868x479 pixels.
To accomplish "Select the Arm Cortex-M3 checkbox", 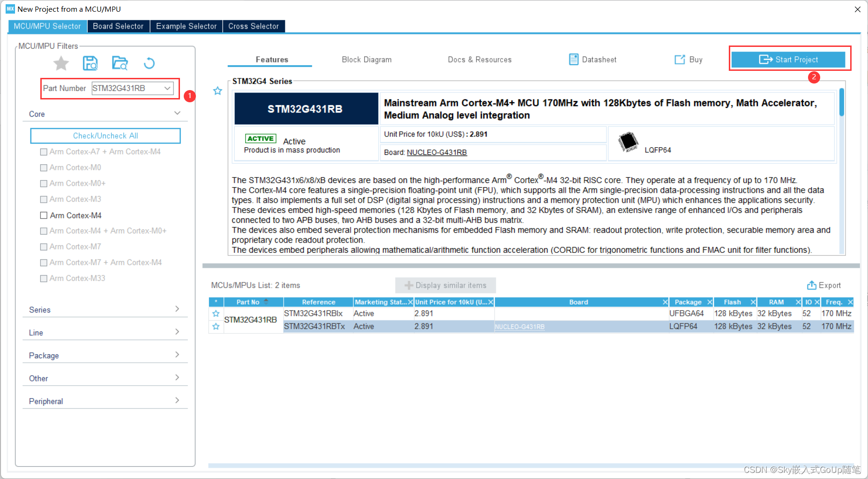I will coord(44,199).
